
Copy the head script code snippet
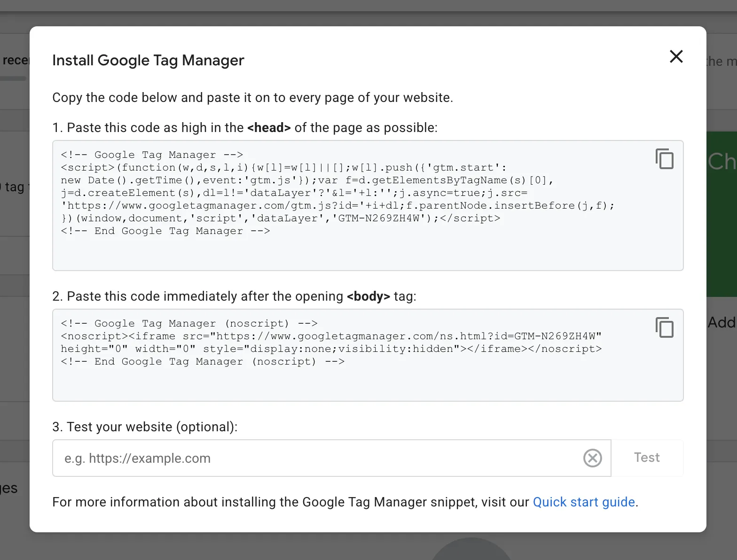664,159
